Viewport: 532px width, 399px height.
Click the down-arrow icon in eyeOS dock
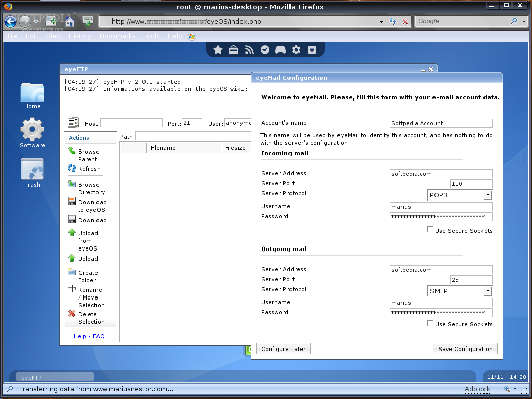click(x=312, y=50)
